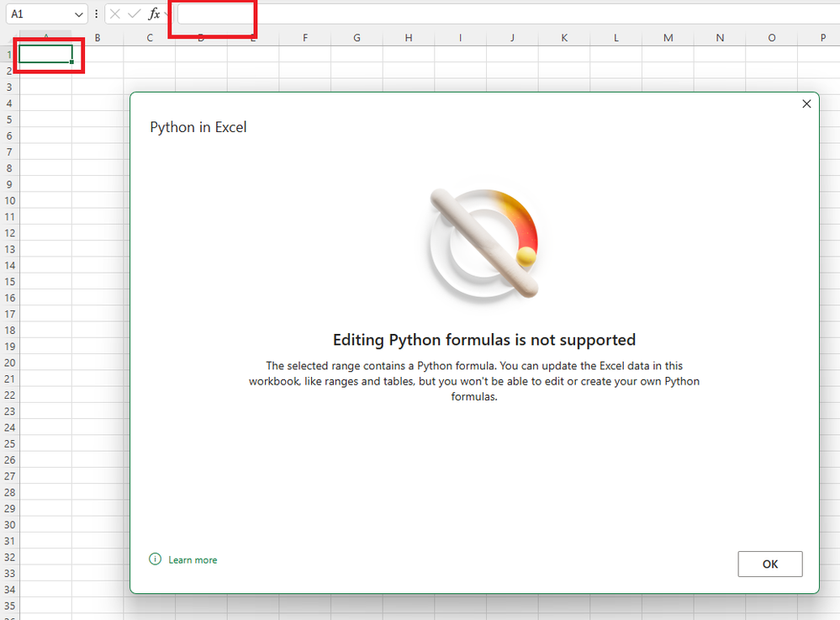The width and height of the screenshot is (840, 620).
Task: Click inside the formula bar input
Action: coord(508,14)
